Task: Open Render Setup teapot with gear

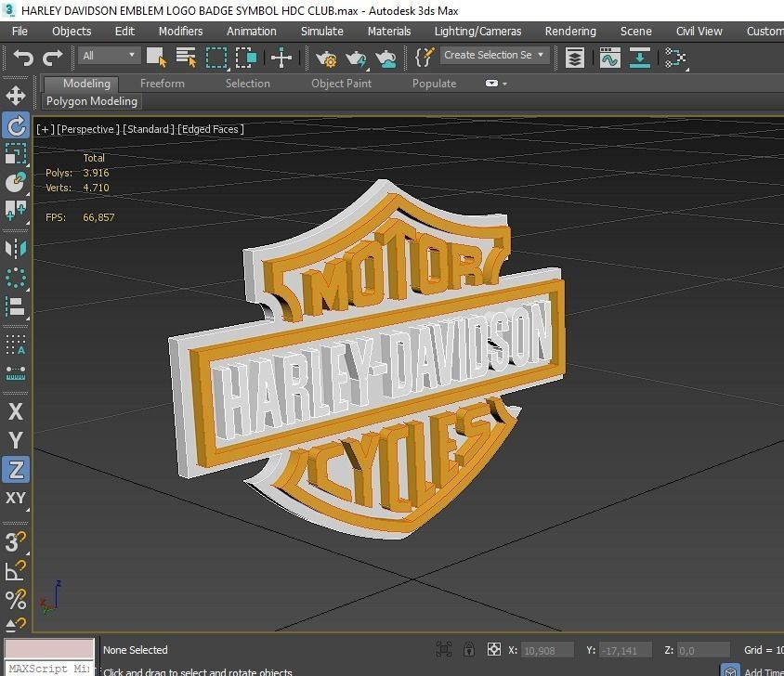Action: click(x=326, y=58)
